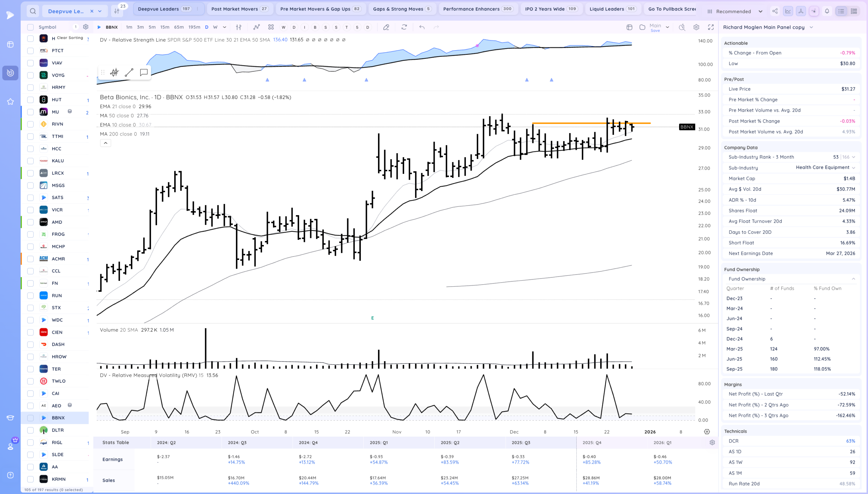
Task: Select the trend line drawing tool
Action: click(x=129, y=72)
